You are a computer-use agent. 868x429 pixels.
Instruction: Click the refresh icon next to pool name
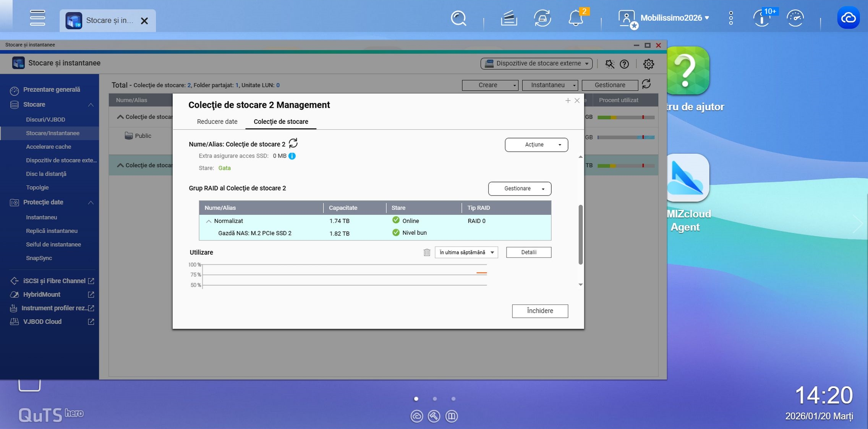pos(293,143)
